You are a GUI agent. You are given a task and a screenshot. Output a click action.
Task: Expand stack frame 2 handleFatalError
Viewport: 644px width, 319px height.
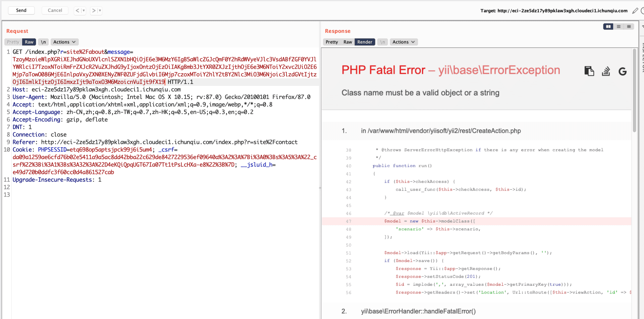point(476,311)
